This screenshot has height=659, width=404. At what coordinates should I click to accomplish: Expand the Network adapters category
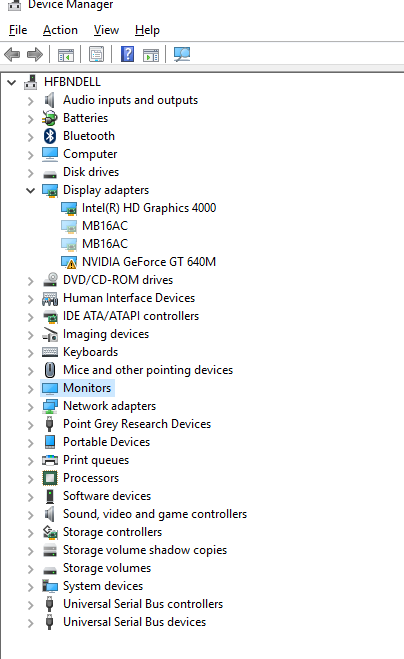tap(30, 407)
